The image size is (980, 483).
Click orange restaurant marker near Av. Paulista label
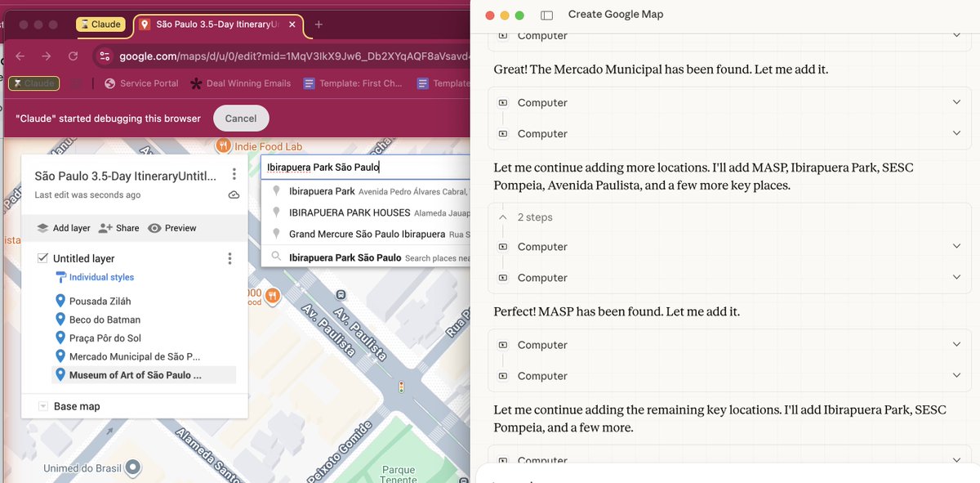tap(272, 295)
